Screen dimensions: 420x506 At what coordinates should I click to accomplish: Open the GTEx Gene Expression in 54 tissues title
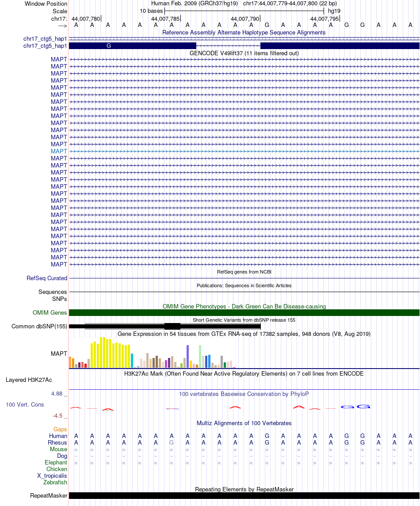pos(244,334)
